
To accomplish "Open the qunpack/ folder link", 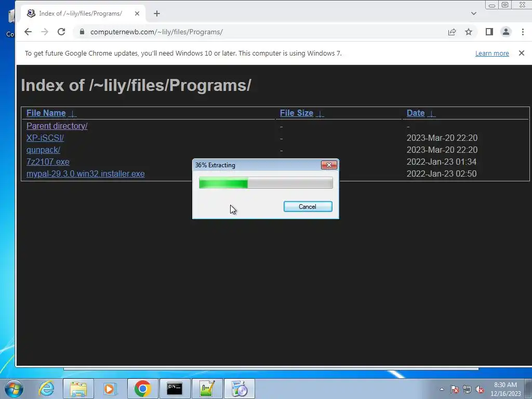I will point(43,150).
